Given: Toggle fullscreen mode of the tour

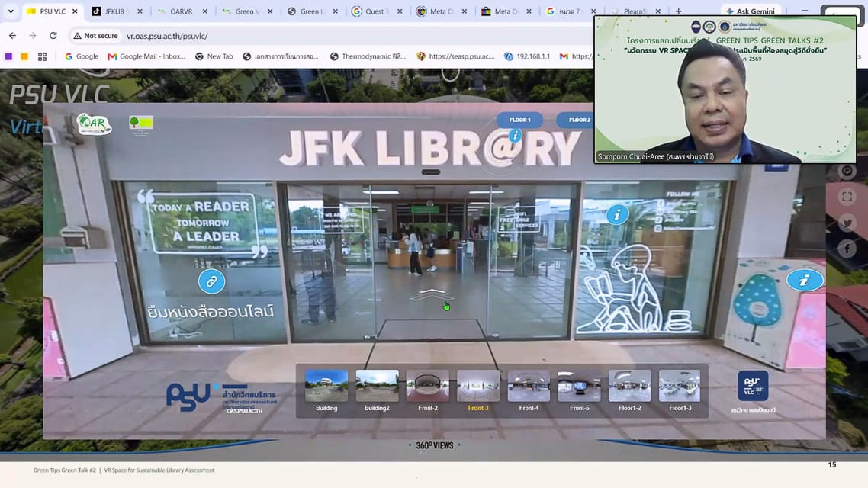Looking at the screenshot, I should pyautogui.click(x=847, y=197).
